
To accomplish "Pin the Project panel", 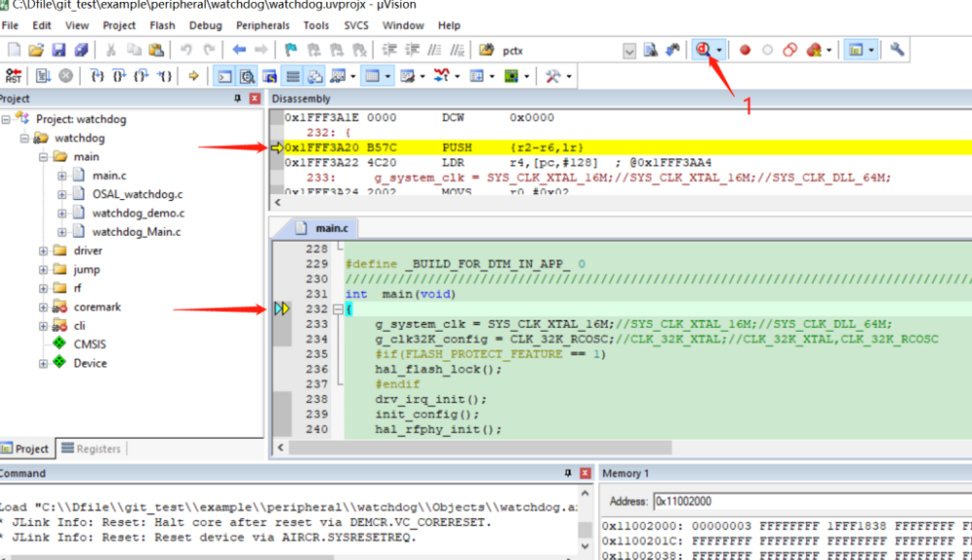I will pyautogui.click(x=237, y=98).
